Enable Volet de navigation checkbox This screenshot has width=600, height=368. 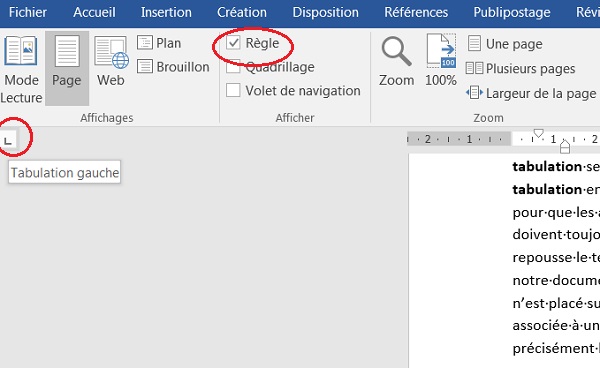[233, 91]
